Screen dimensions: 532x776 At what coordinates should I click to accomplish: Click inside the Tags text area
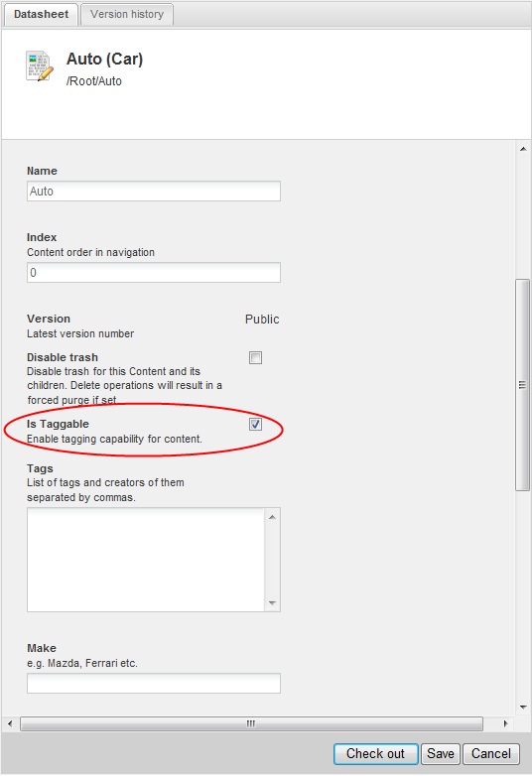point(147,560)
